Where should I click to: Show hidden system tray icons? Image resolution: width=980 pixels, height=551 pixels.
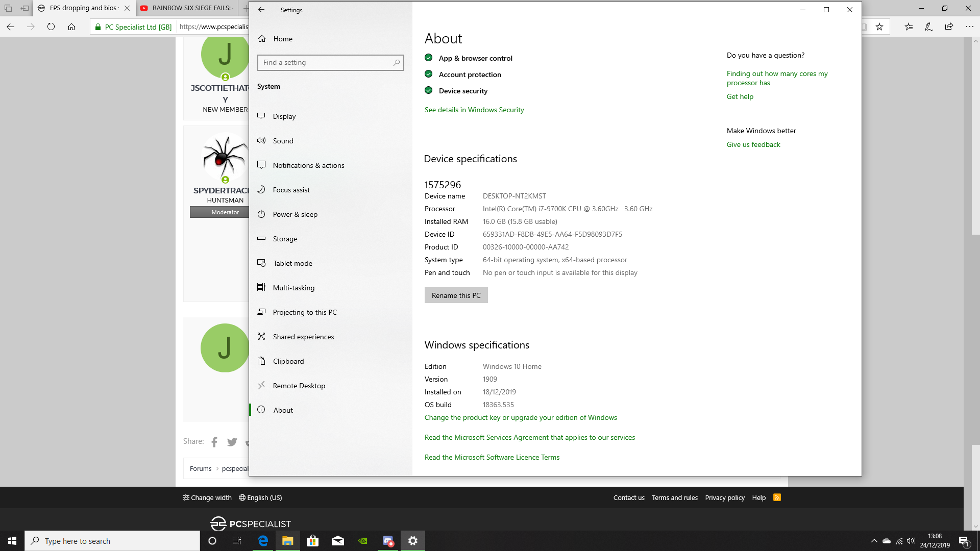point(874,541)
